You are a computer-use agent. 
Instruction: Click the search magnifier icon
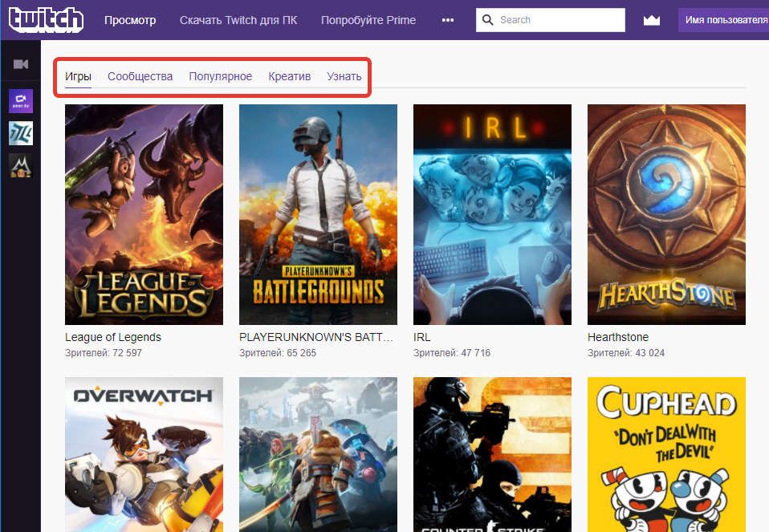[x=487, y=20]
